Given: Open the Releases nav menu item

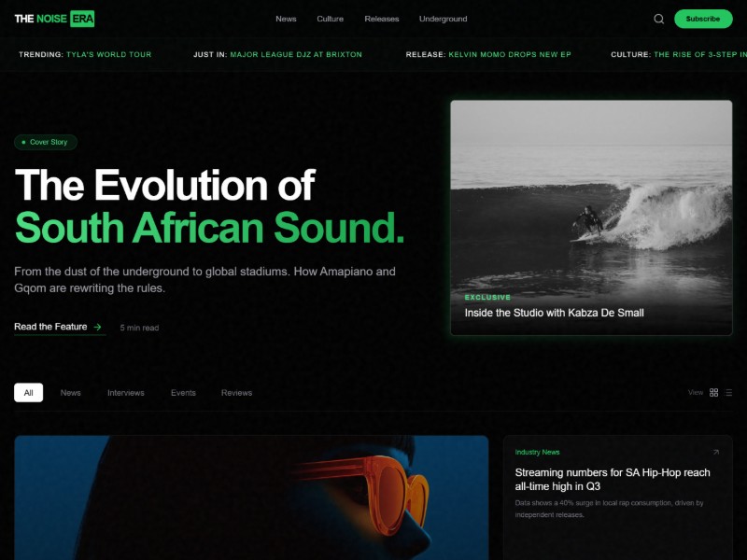Looking at the screenshot, I should click(x=382, y=19).
